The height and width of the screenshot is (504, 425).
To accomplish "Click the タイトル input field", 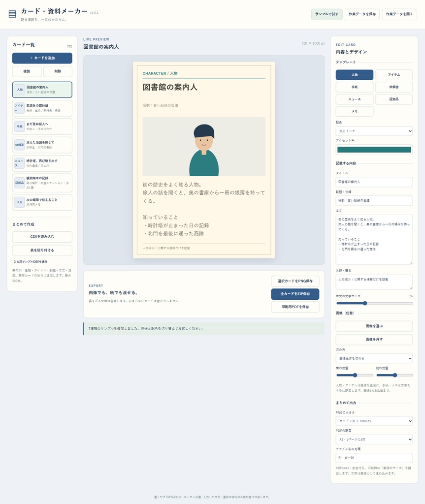I will tap(374, 182).
